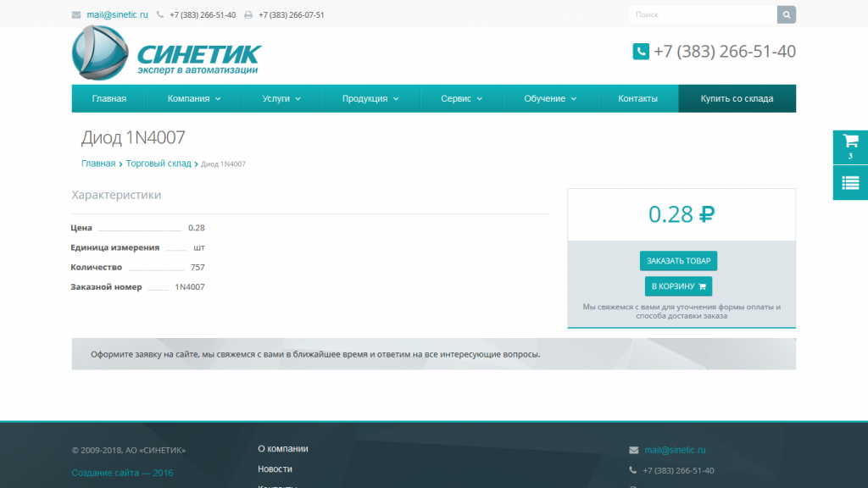
Task: Go to Главная in the navigation bar
Action: pyautogui.click(x=109, y=98)
